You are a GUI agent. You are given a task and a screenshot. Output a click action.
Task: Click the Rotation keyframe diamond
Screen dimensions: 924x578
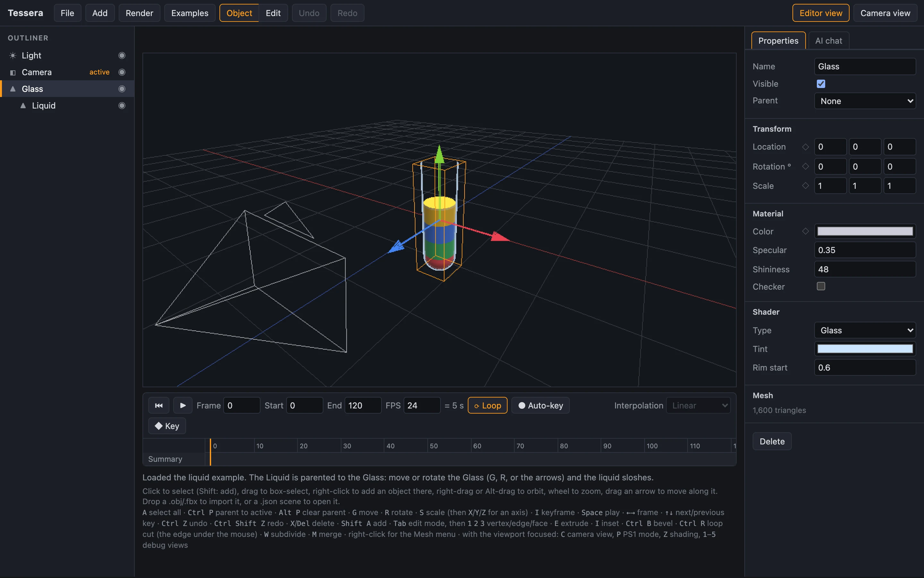805,166
